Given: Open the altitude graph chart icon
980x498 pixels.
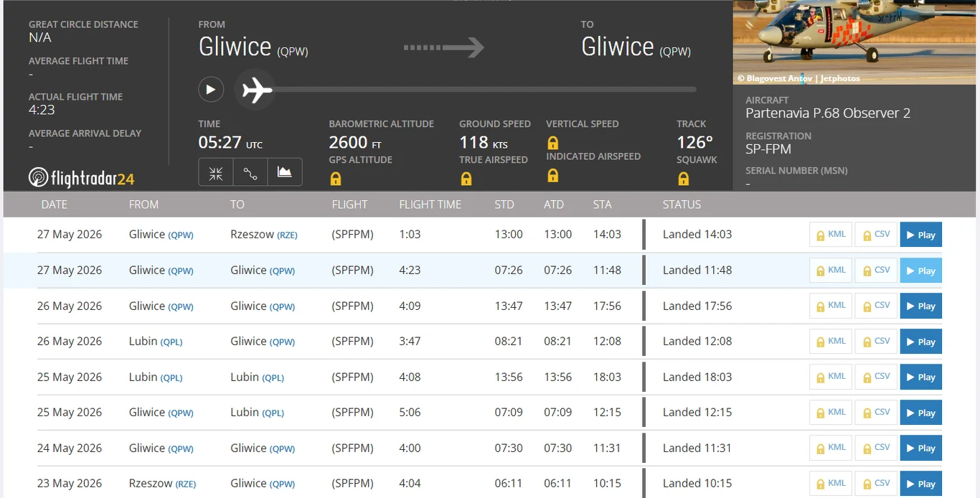Looking at the screenshot, I should pyautogui.click(x=285, y=173).
